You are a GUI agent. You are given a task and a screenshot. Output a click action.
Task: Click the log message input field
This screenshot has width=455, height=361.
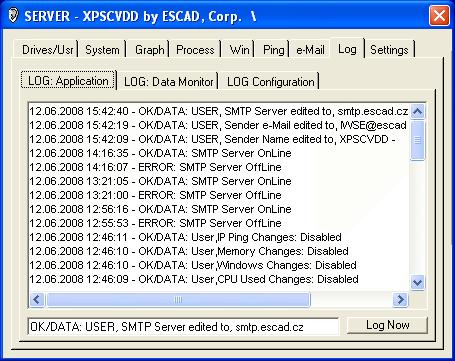[183, 327]
